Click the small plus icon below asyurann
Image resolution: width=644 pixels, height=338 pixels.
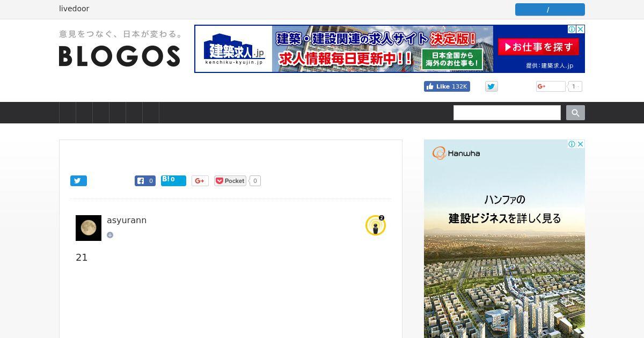pyautogui.click(x=110, y=235)
